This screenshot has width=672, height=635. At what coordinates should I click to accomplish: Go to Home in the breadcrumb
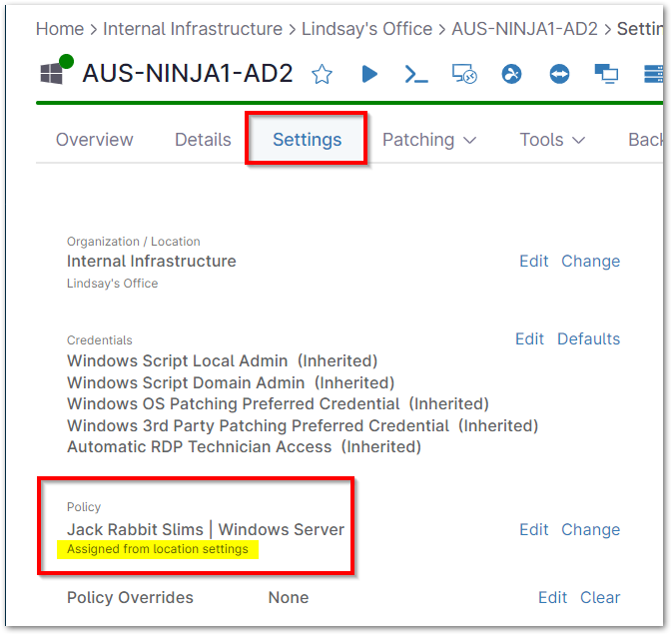60,29
